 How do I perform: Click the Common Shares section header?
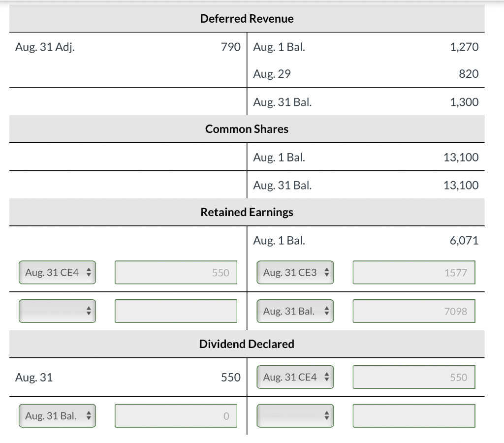pos(247,129)
